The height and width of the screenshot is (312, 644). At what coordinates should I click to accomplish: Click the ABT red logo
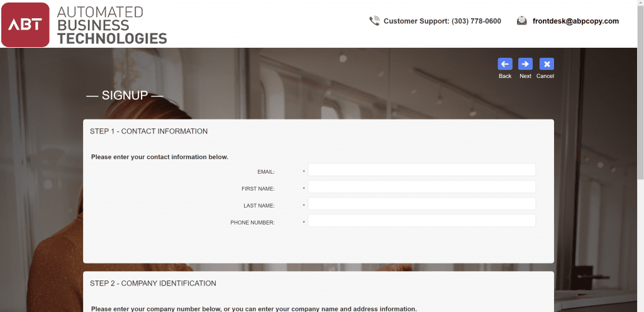pyautogui.click(x=25, y=25)
